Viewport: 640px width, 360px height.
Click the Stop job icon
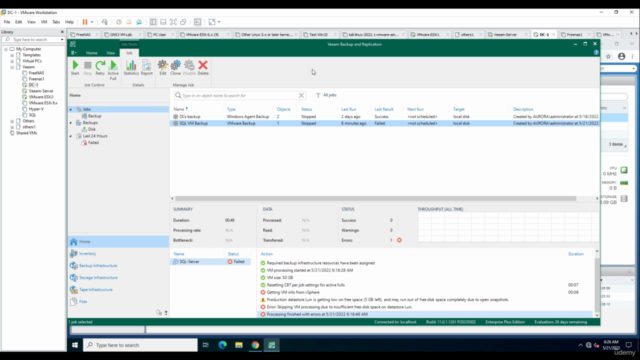87,67
